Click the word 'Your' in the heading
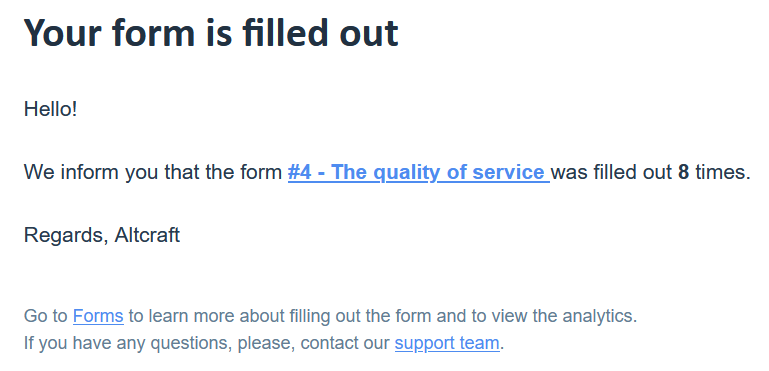 click(64, 32)
